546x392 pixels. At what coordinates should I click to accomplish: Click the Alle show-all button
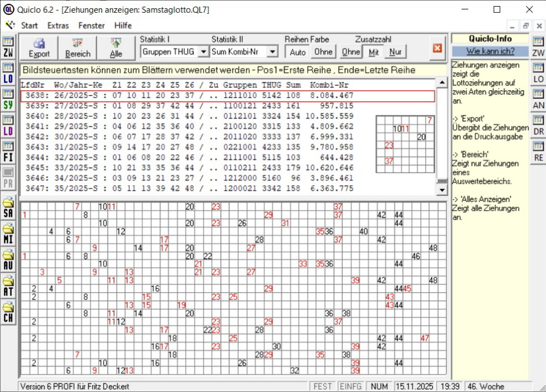pyautogui.click(x=116, y=48)
